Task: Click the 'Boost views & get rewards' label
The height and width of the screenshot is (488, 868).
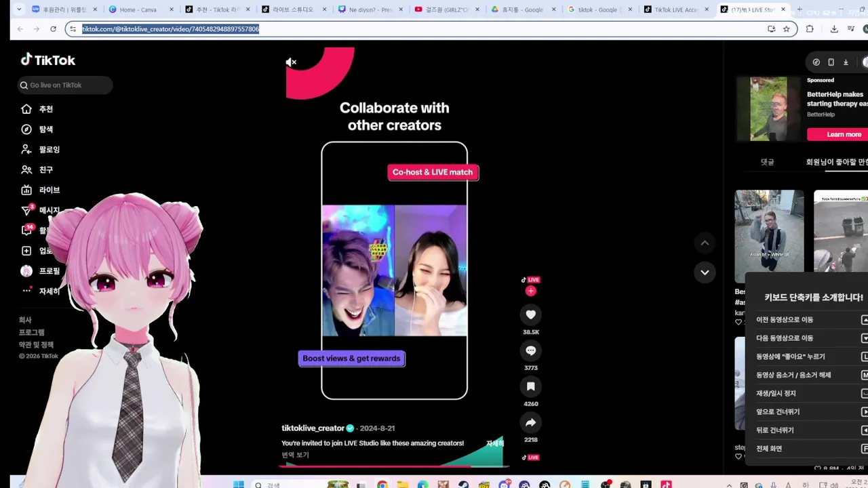Action: click(351, 359)
